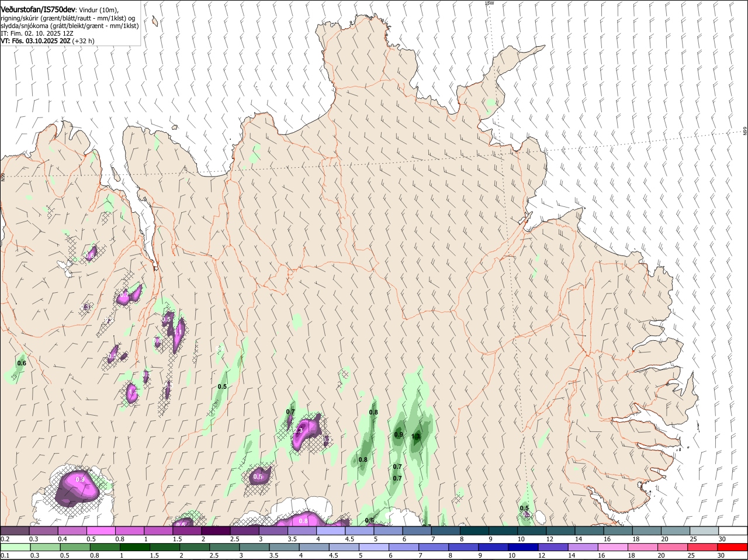Click the white 0.9 value in the large purple snow area
Viewport: 748px width, 560px height.
(80, 479)
